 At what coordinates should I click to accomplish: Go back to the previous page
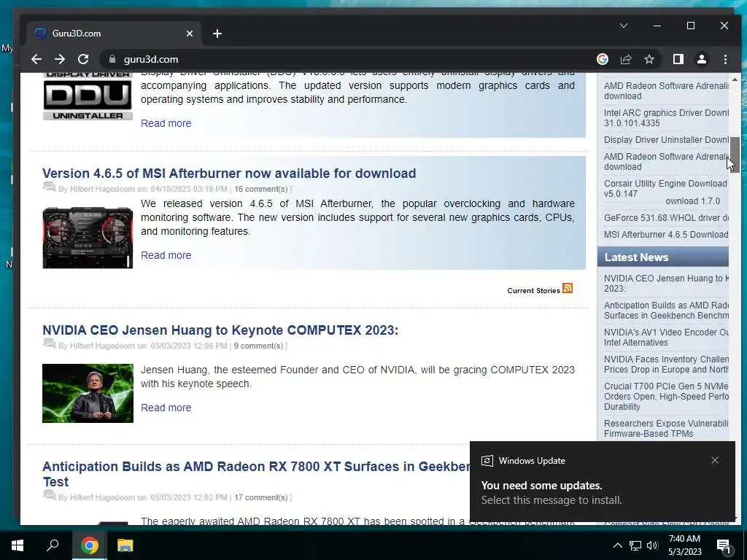click(36, 59)
